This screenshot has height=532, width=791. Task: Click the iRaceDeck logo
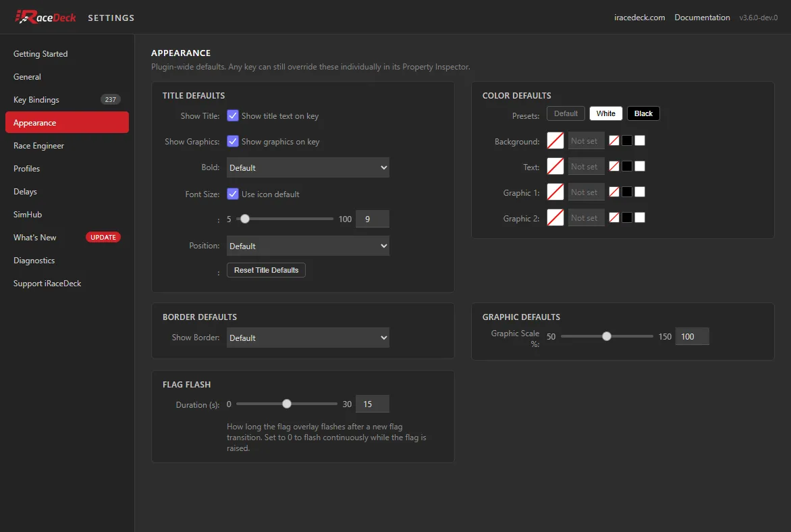pyautogui.click(x=45, y=17)
